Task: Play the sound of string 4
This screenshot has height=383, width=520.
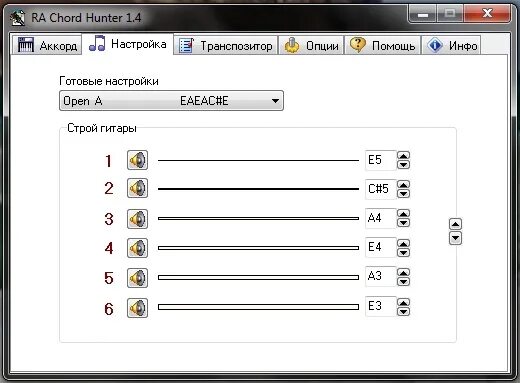Action: 137,248
